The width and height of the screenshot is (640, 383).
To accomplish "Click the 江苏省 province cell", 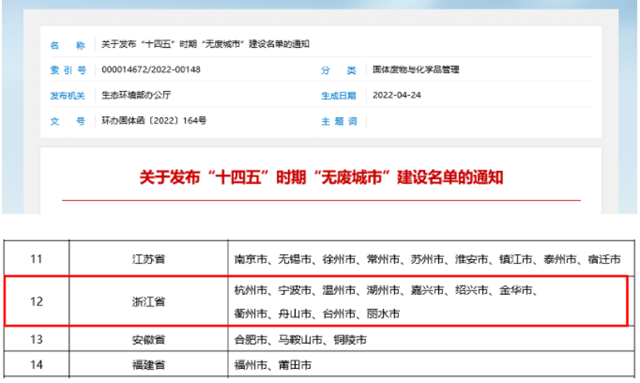I will [x=149, y=259].
